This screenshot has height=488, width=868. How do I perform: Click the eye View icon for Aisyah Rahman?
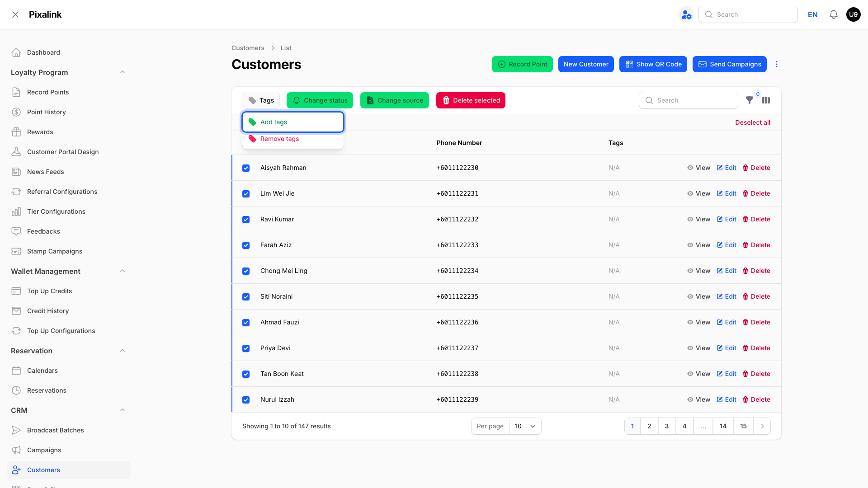(690, 168)
